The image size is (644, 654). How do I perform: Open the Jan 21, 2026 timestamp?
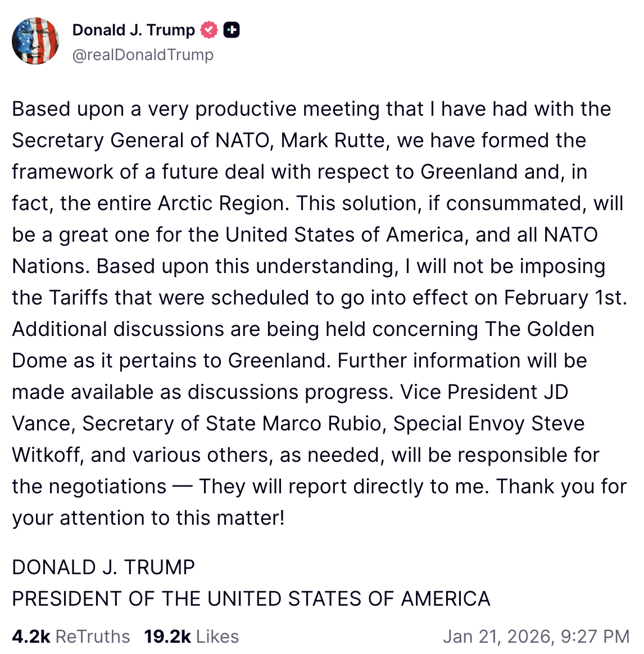pyautogui.click(x=536, y=637)
